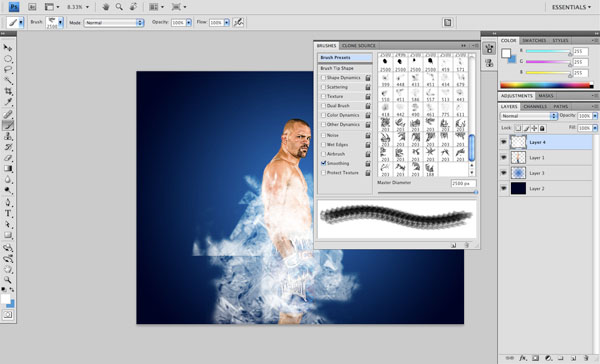Select the Blur tool
Viewport: 600px width, 364px height.
pos(8,179)
